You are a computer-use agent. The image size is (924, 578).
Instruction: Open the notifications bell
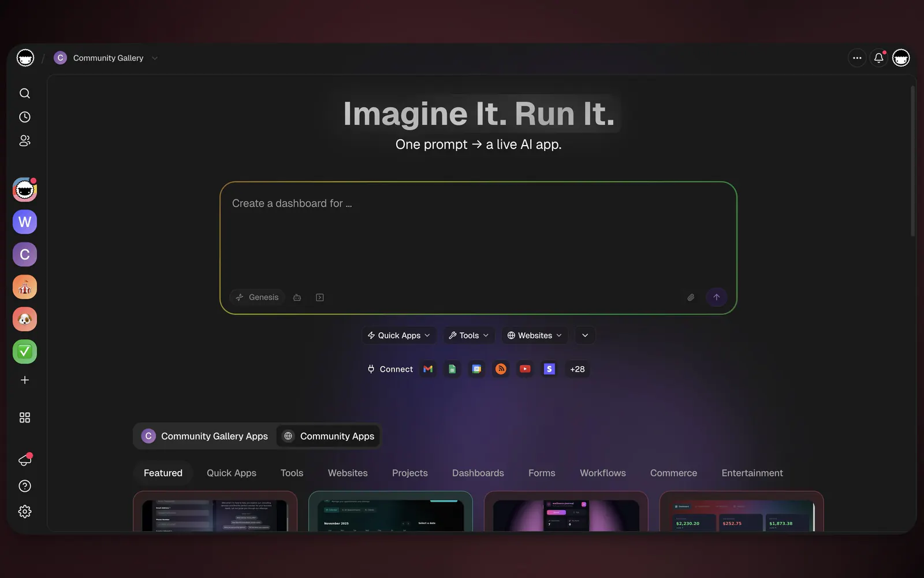[879, 58]
